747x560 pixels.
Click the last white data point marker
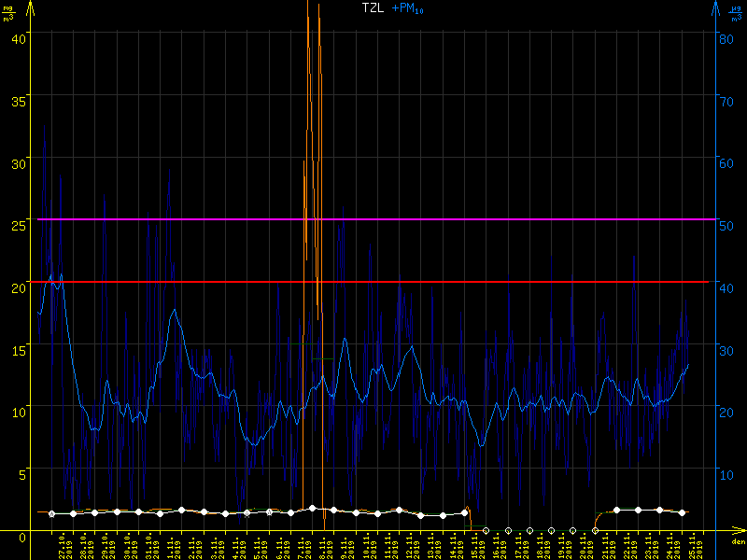[682, 512]
